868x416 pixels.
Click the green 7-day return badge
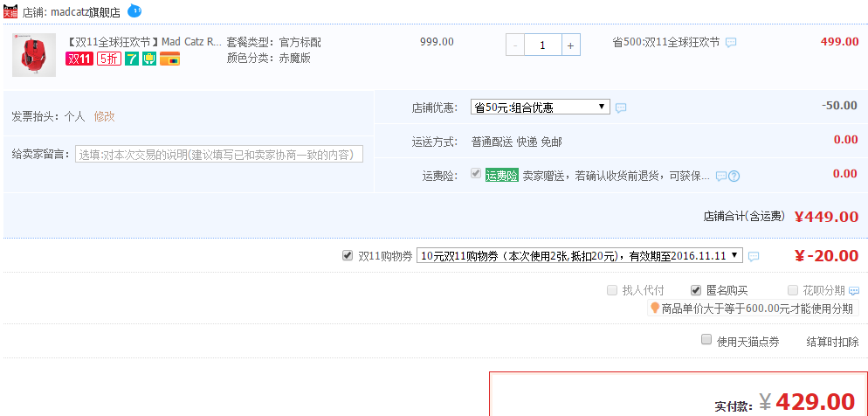(132, 59)
